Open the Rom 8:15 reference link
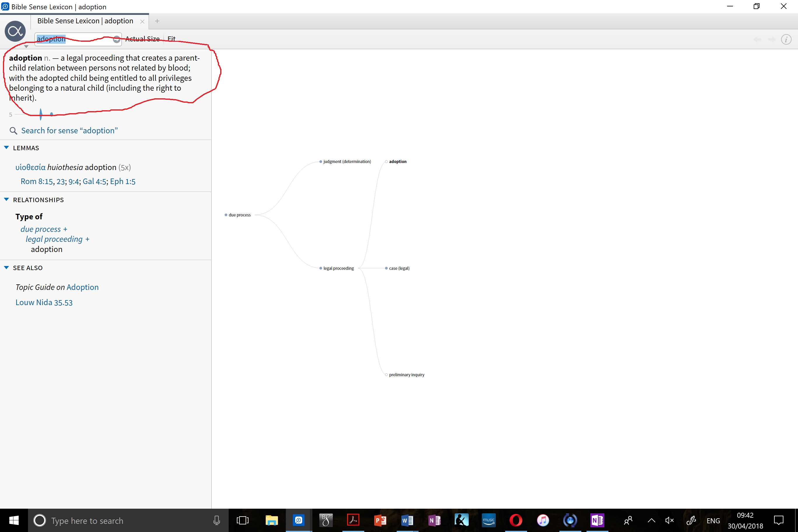798x532 pixels. click(36, 181)
